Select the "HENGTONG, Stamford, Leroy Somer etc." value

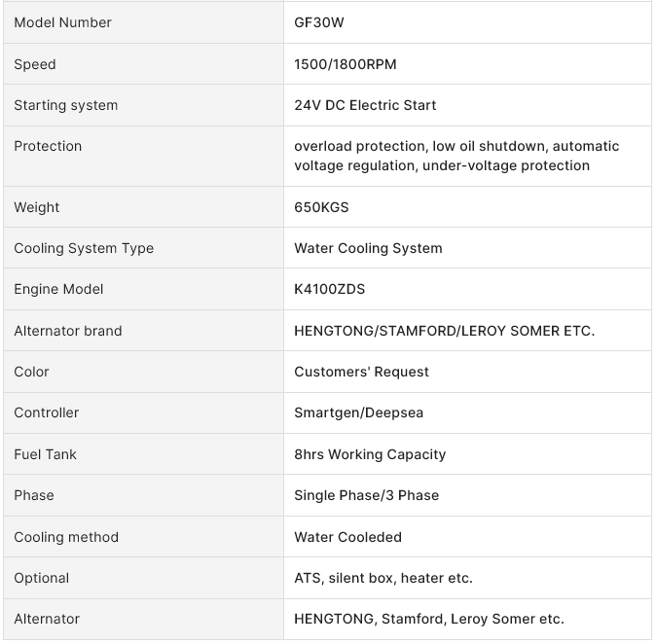[x=429, y=619]
